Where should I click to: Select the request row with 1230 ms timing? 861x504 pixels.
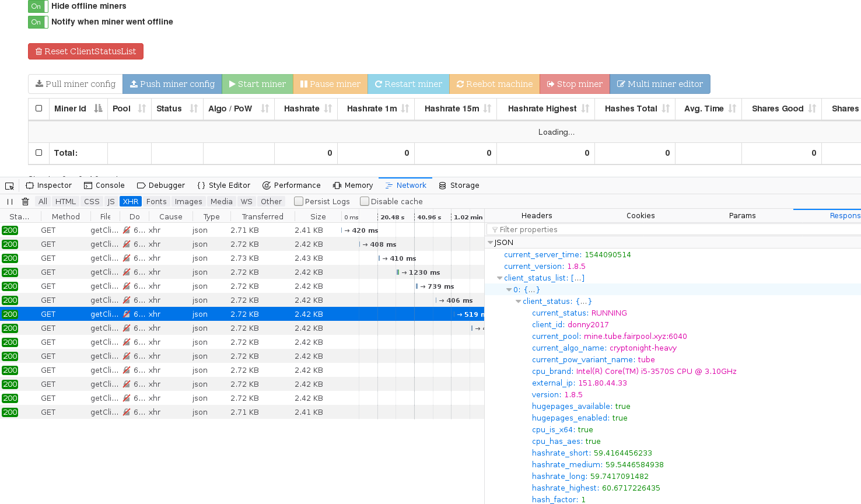pos(242,272)
